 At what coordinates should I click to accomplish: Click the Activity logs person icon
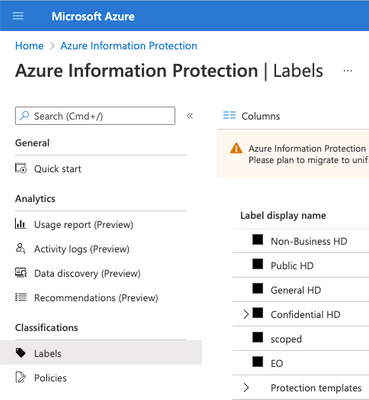(x=21, y=248)
